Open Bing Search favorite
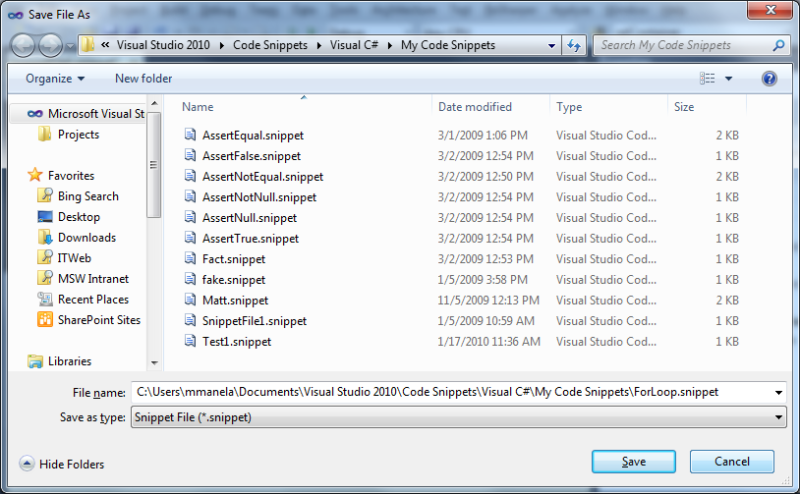The image size is (800, 494). pos(88,196)
